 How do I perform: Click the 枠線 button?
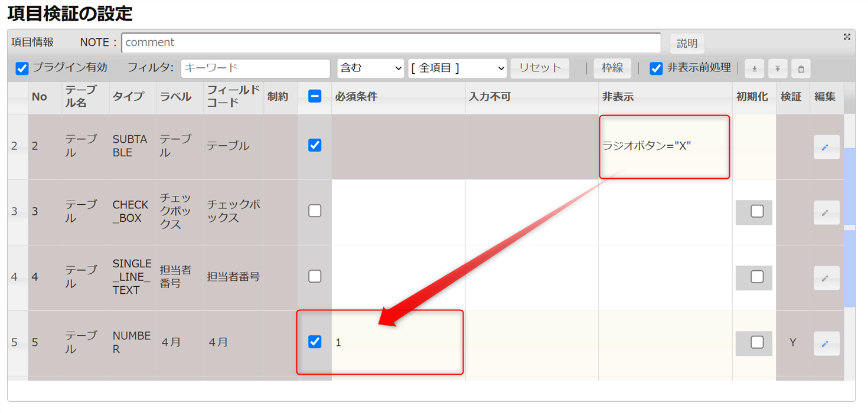(612, 68)
